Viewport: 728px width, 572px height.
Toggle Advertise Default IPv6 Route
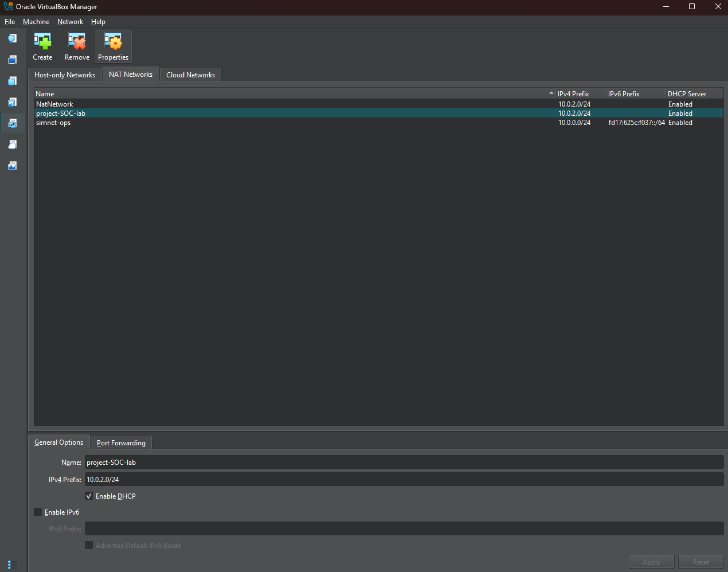pyautogui.click(x=89, y=545)
